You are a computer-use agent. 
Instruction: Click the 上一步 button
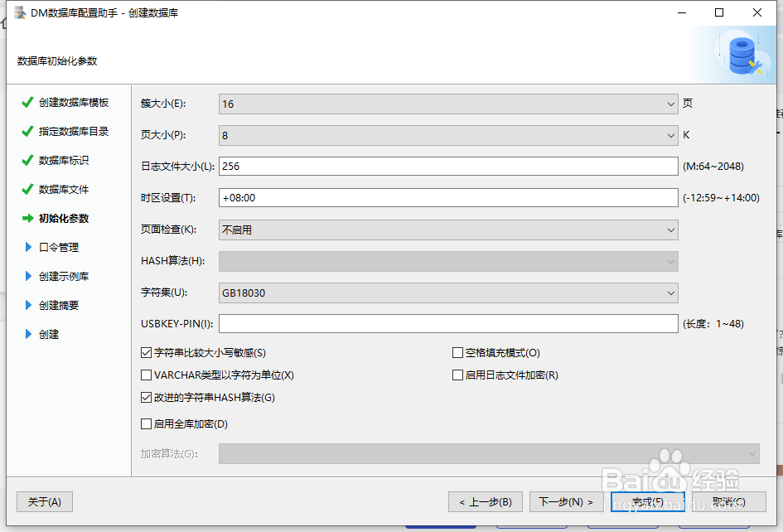pyautogui.click(x=485, y=501)
